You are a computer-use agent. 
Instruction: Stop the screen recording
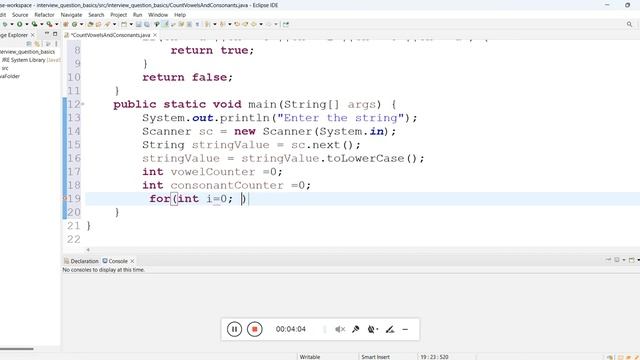(x=254, y=329)
